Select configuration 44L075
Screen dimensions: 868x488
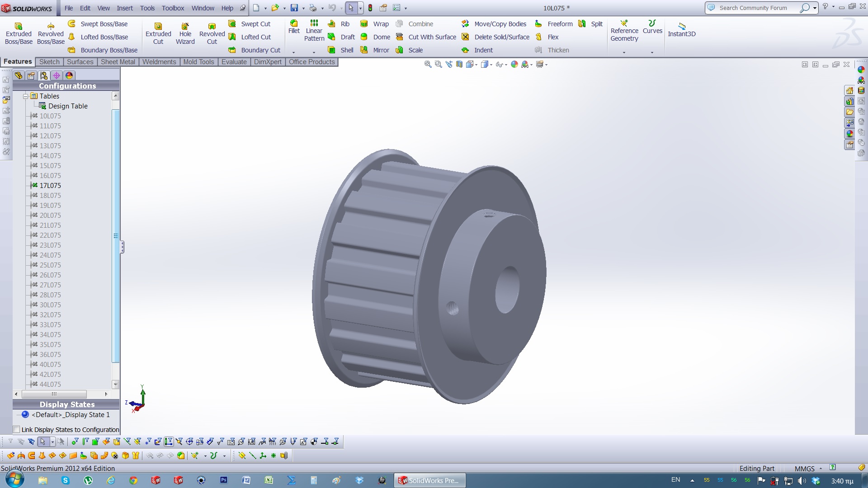tap(46, 385)
